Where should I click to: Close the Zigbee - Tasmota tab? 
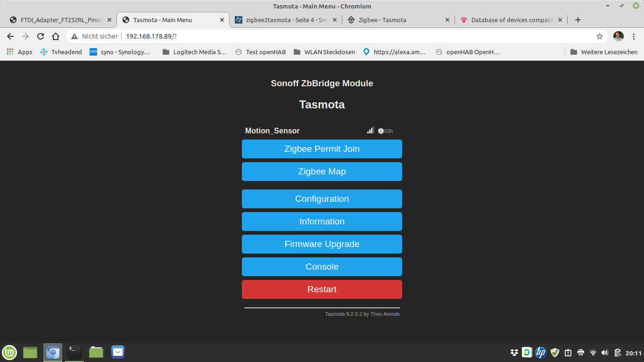tap(447, 20)
